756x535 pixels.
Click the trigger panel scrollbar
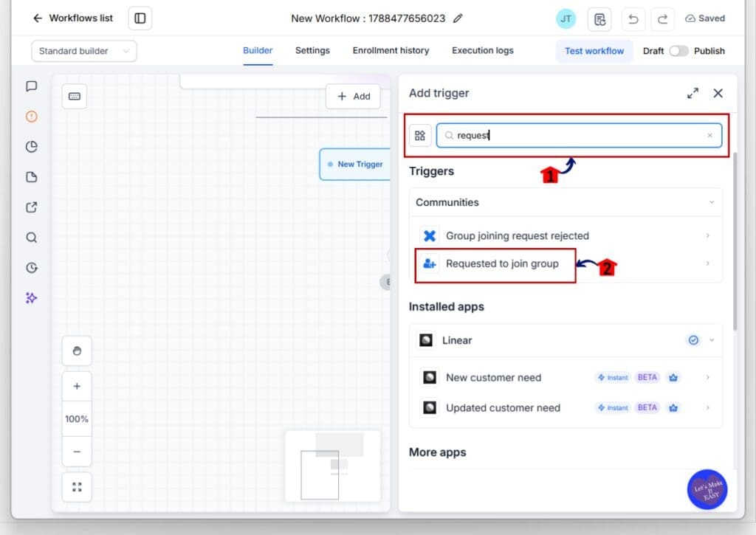pyautogui.click(x=735, y=241)
